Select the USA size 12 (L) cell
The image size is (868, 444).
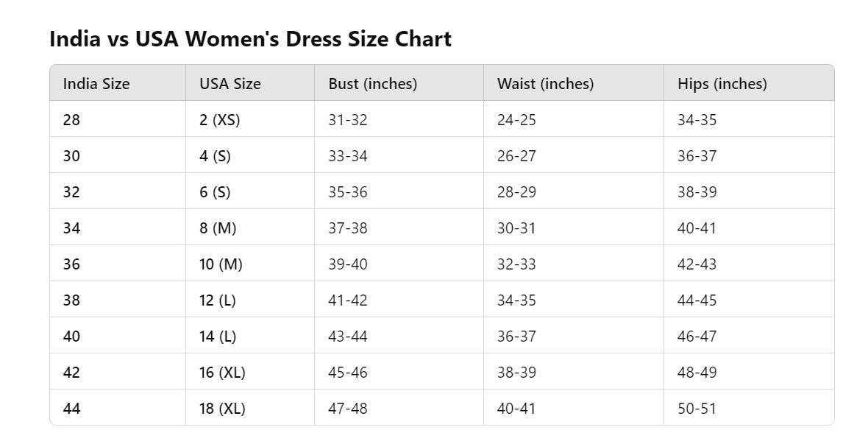click(218, 300)
